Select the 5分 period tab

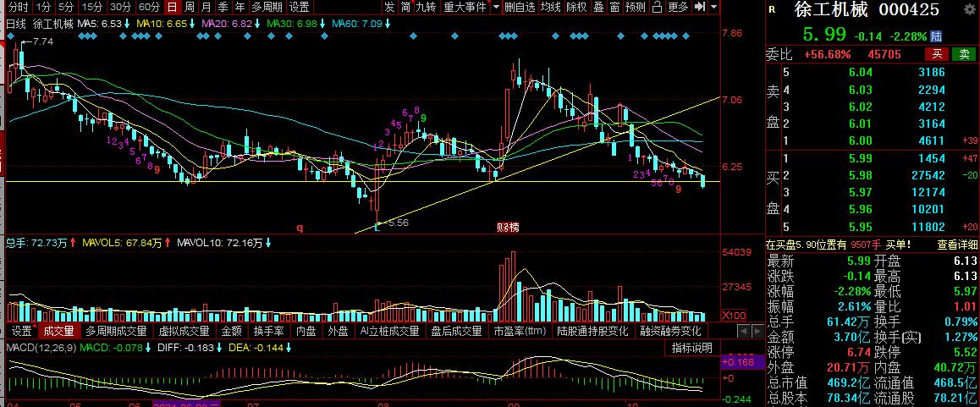[x=66, y=8]
